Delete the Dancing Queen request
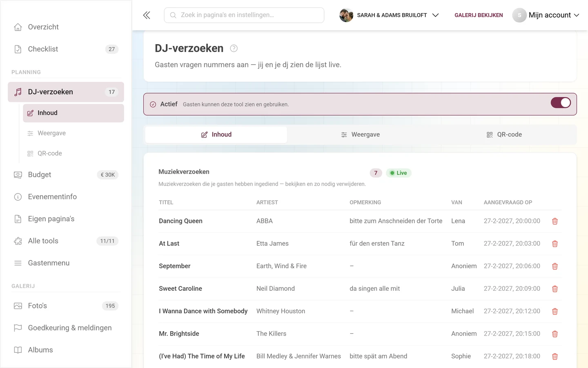This screenshot has height=368, width=588. point(555,221)
